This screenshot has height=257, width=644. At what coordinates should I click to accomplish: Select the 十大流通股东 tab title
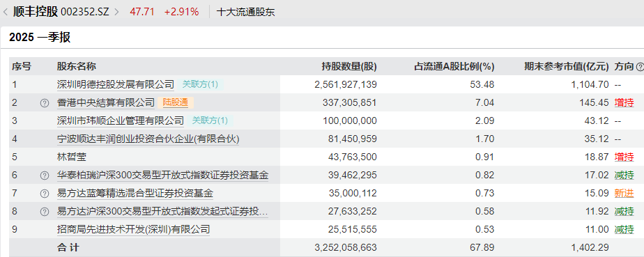pyautogui.click(x=245, y=12)
